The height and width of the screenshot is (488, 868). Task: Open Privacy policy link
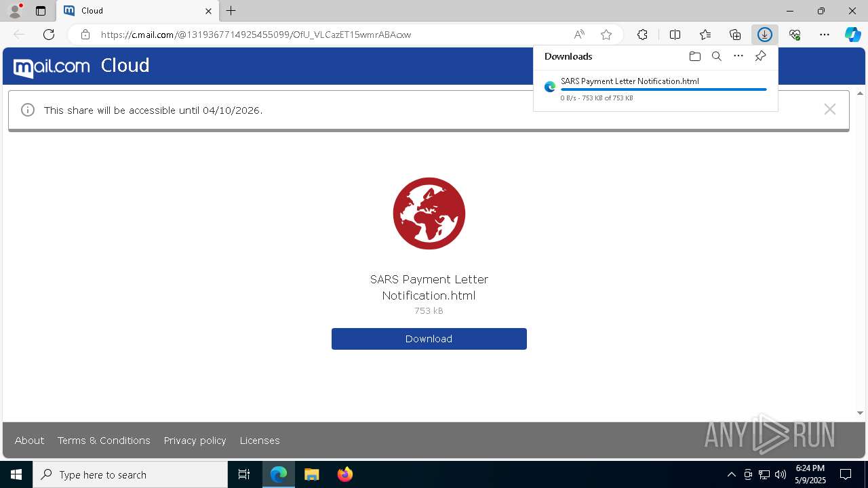(x=195, y=441)
